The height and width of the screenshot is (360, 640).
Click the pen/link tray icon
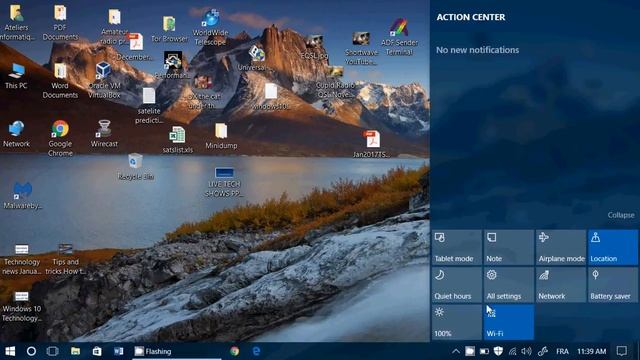click(542, 351)
